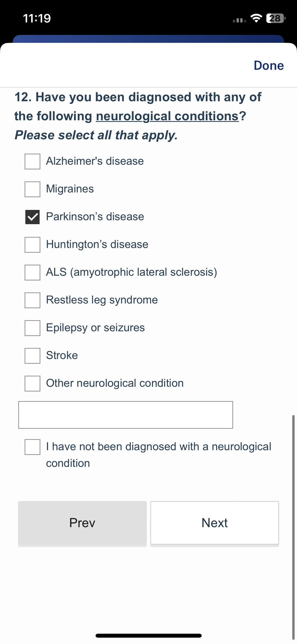
Task: Tap the Next button
Action: [215, 523]
